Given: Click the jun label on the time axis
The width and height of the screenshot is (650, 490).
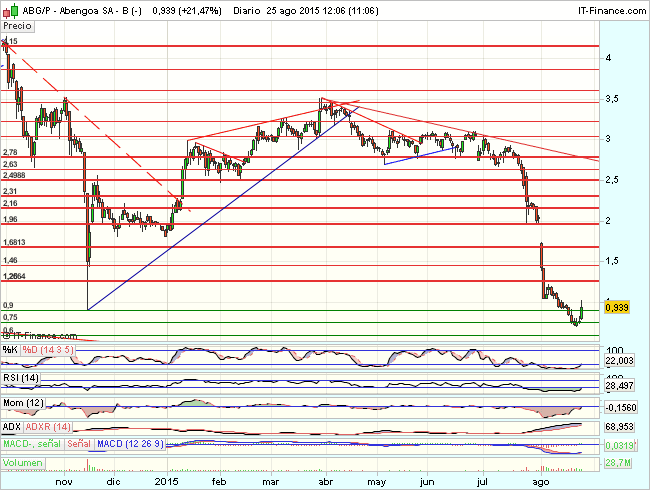Looking at the screenshot, I should coord(427,482).
